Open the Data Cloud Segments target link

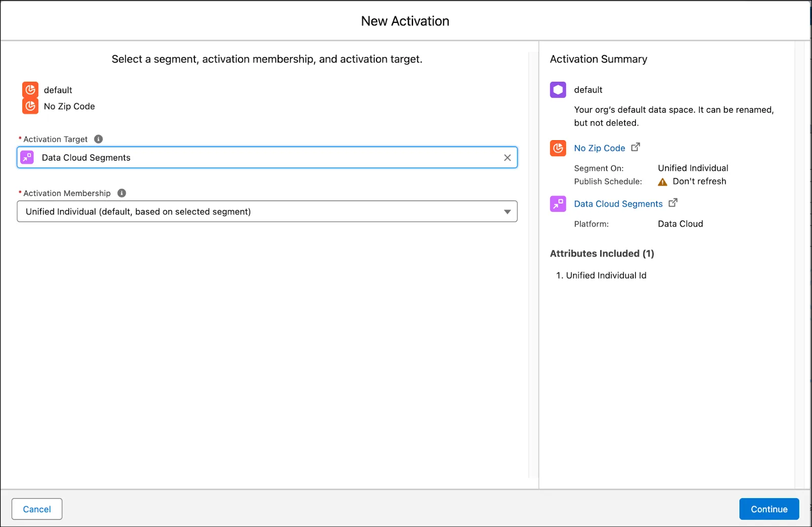[x=618, y=204]
